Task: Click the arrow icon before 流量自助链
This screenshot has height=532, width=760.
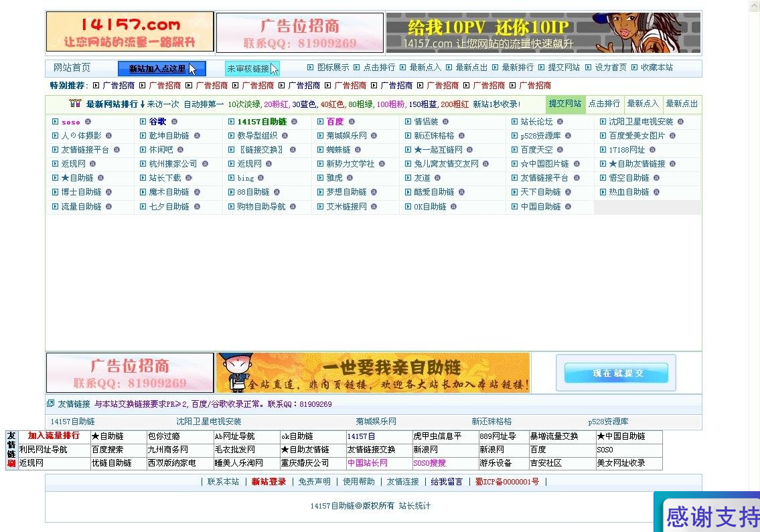Action: coord(56,206)
